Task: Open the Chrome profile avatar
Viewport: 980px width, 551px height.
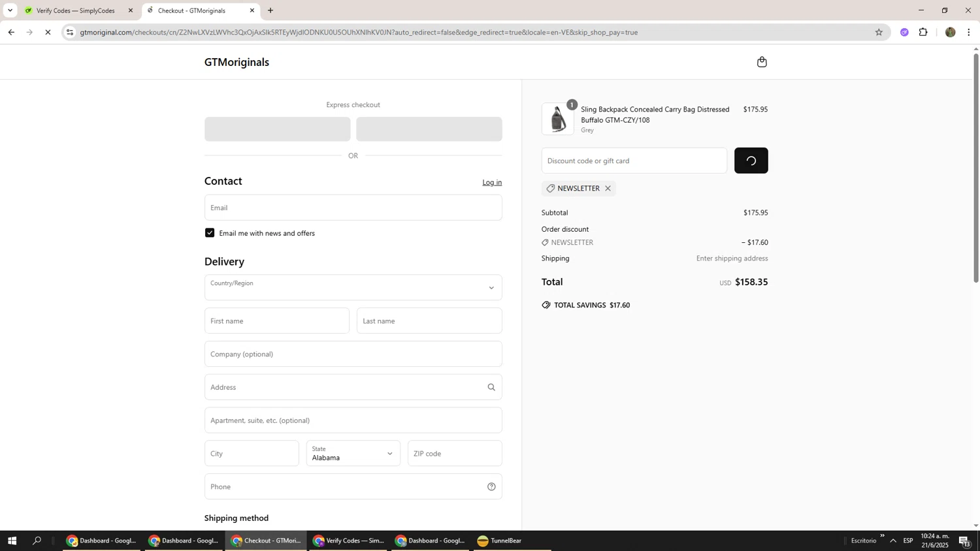Action: coord(950,32)
